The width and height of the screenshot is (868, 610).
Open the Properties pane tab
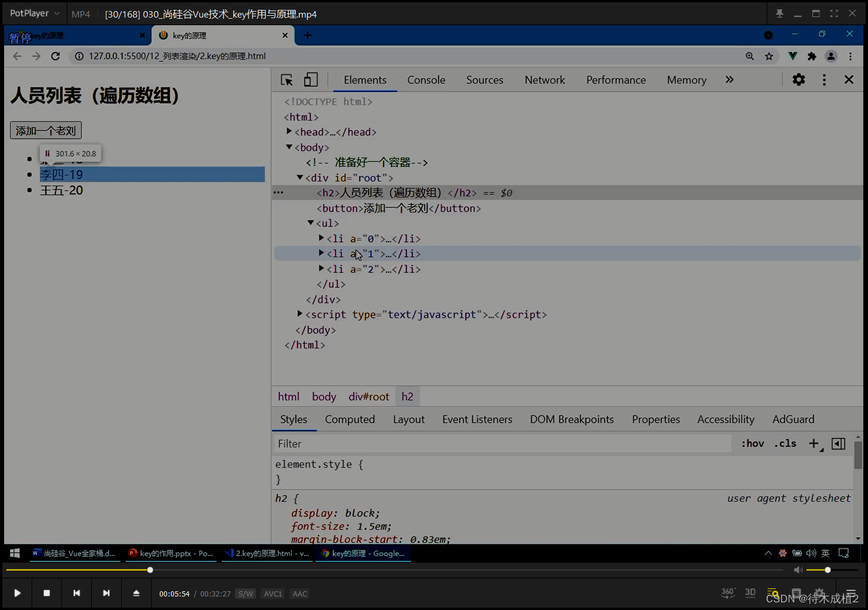(656, 419)
